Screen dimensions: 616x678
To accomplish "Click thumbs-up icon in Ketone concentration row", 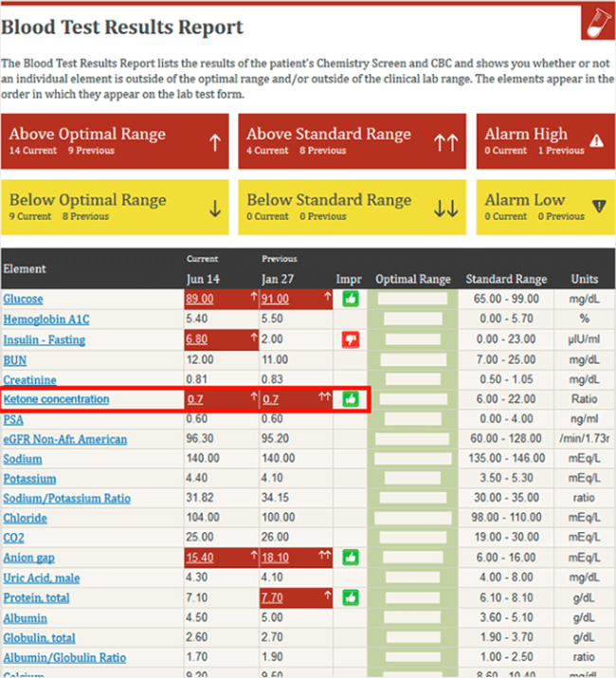I will (x=351, y=398).
